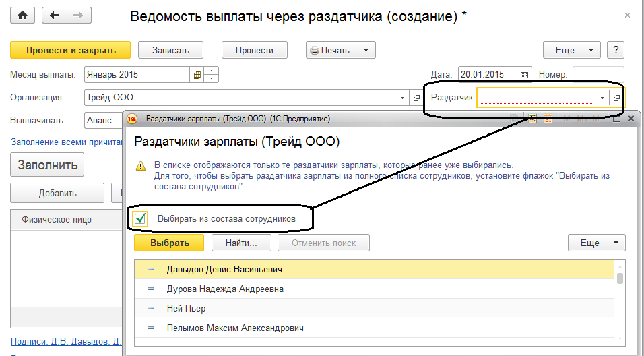The height and width of the screenshot is (356, 644).
Task: Open the calendar picker beside the Дата field
Action: [524, 75]
